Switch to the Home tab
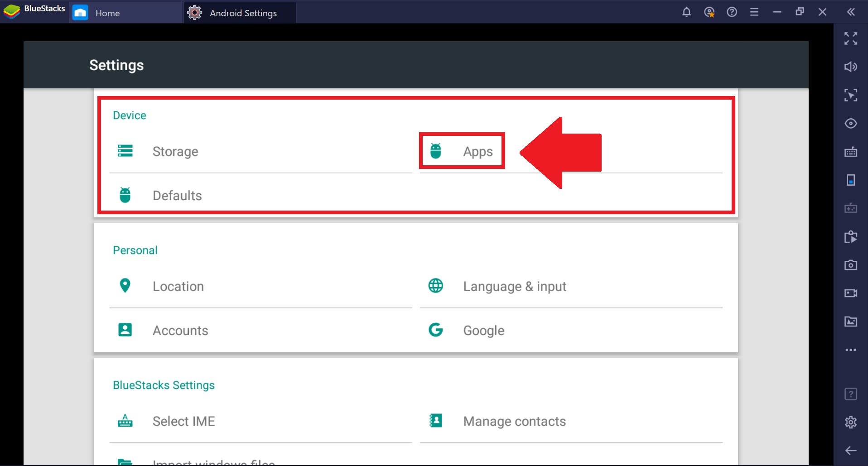Image resolution: width=868 pixels, height=466 pixels. coord(126,13)
